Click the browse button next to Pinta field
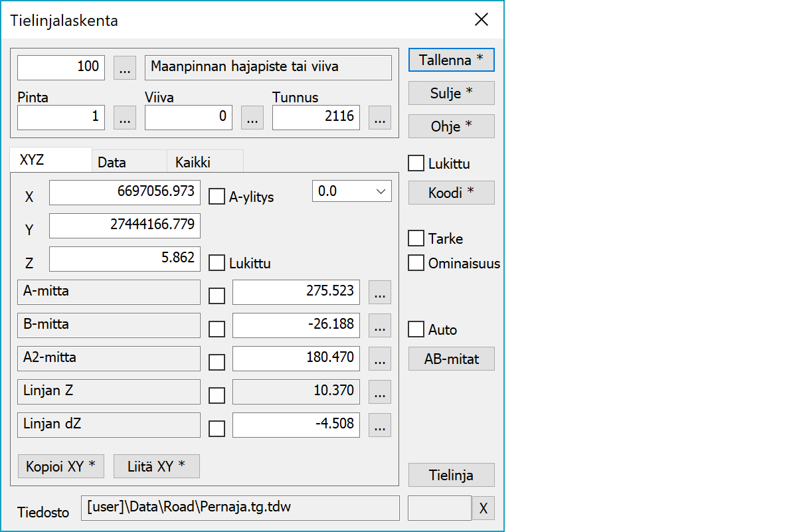The image size is (797, 532). (125, 118)
